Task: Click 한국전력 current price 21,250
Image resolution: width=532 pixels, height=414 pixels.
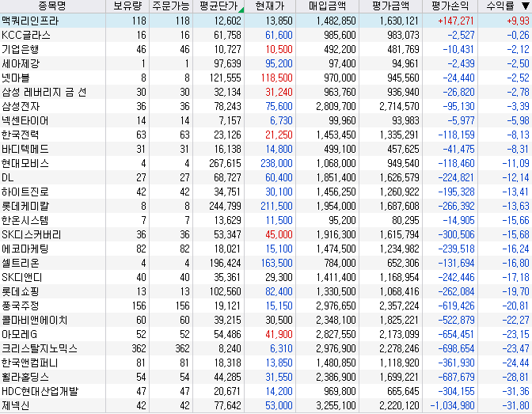Action: 279,135
